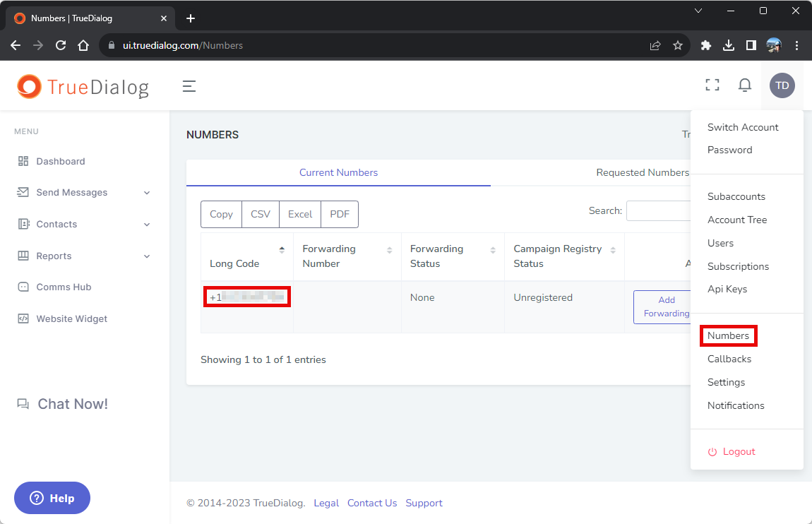
Task: Open the Help button
Action: [x=52, y=498]
